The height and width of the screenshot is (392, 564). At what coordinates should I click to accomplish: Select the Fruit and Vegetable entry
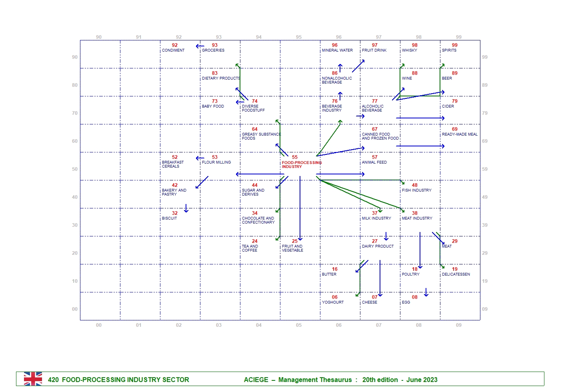(x=292, y=248)
